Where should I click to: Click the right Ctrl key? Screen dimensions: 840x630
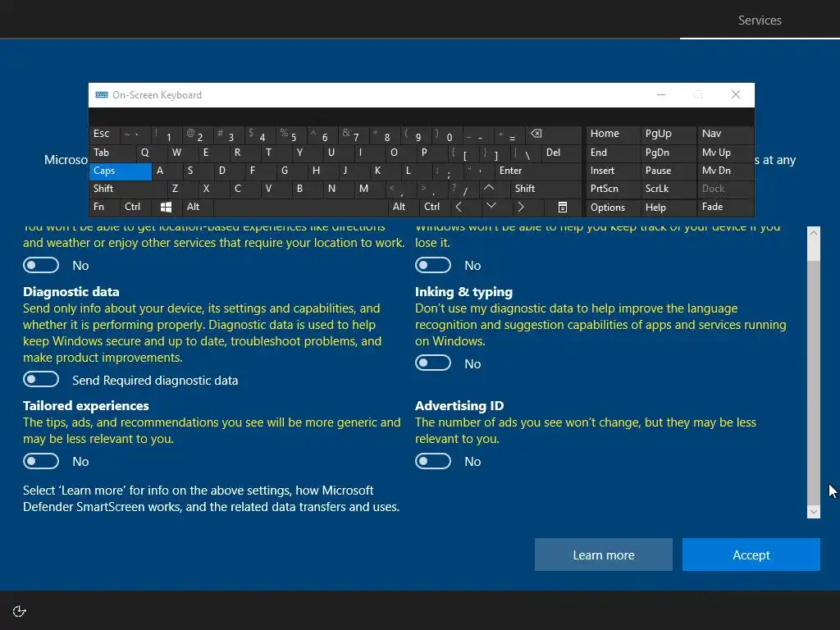(435, 207)
